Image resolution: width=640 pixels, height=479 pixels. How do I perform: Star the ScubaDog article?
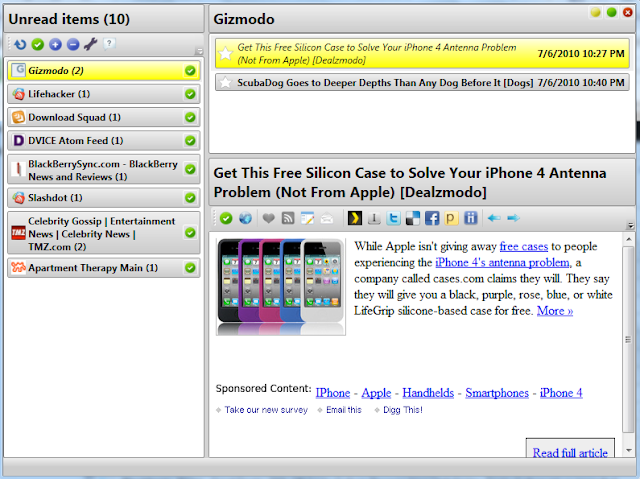226,83
